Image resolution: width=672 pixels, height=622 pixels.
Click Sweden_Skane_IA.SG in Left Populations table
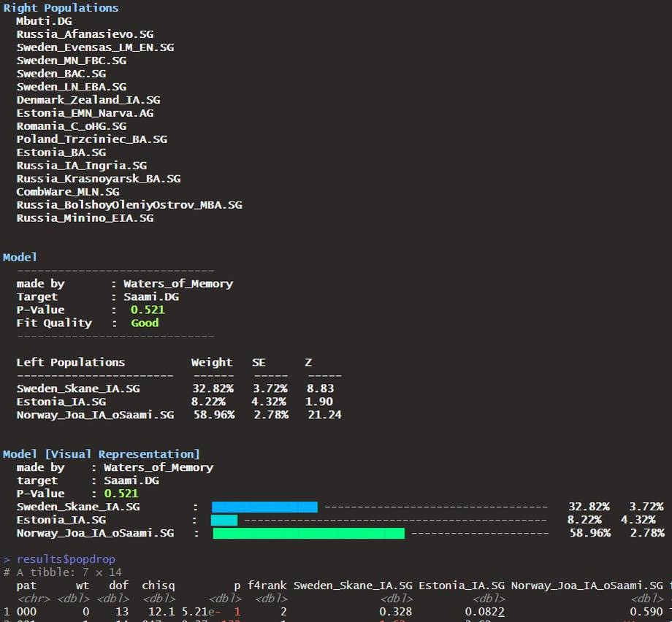click(78, 388)
